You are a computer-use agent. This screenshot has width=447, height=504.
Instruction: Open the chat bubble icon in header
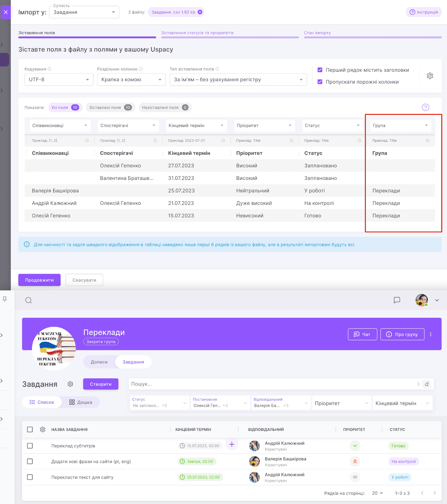coord(397,300)
